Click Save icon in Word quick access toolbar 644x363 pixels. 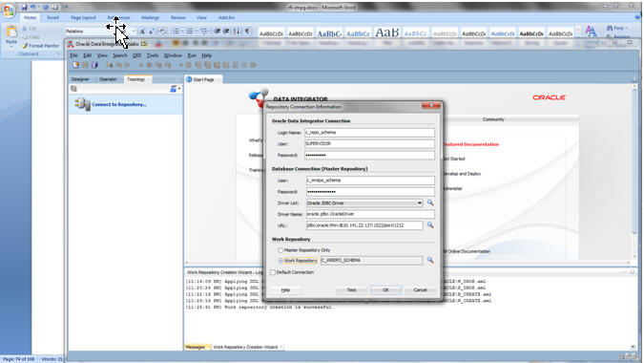coord(24,7)
